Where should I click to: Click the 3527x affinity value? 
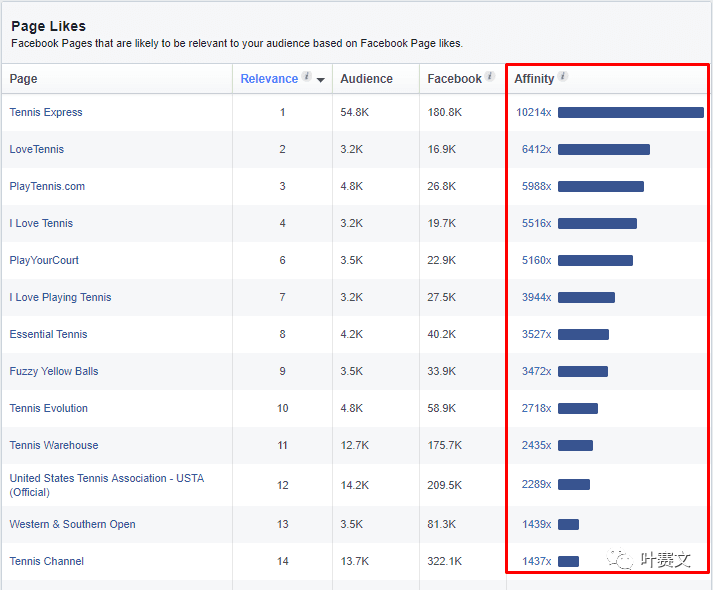tap(537, 335)
